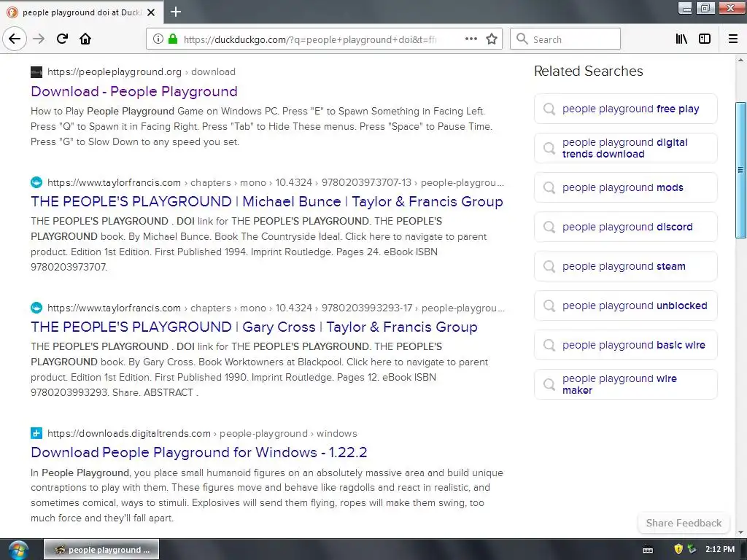
Task: Click the peopleplayground.org favicon
Action: [36, 72]
